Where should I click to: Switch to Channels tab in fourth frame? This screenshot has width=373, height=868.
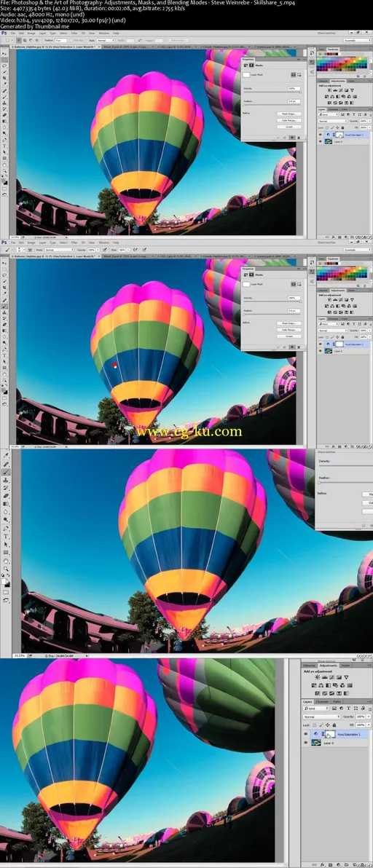tap(322, 702)
